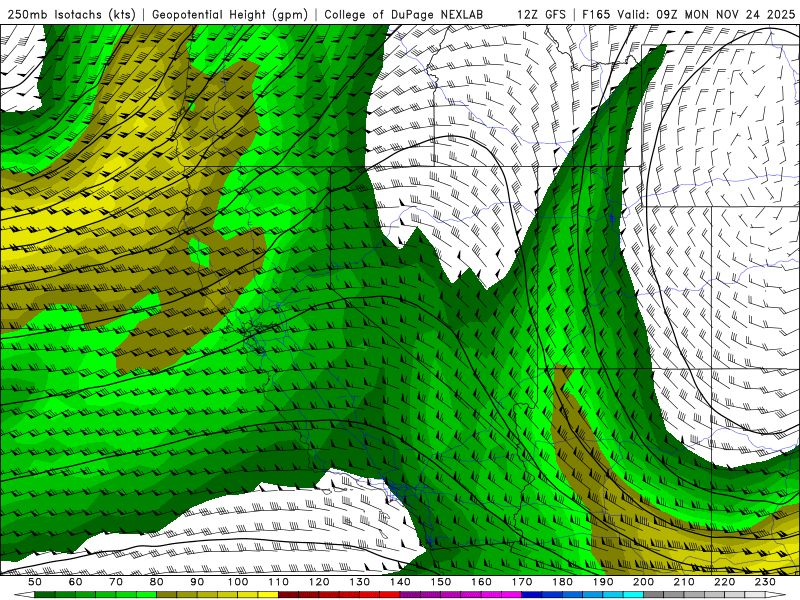The image size is (800, 600).
Task: Click the '160' label on the color scale
Action: click(481, 582)
